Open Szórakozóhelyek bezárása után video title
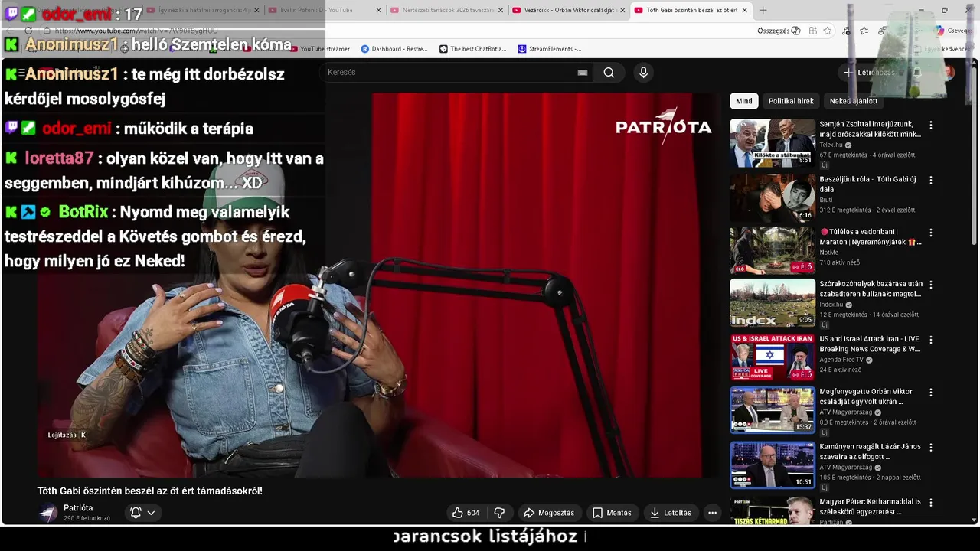Viewport: 980px width, 551px height. [x=871, y=289]
